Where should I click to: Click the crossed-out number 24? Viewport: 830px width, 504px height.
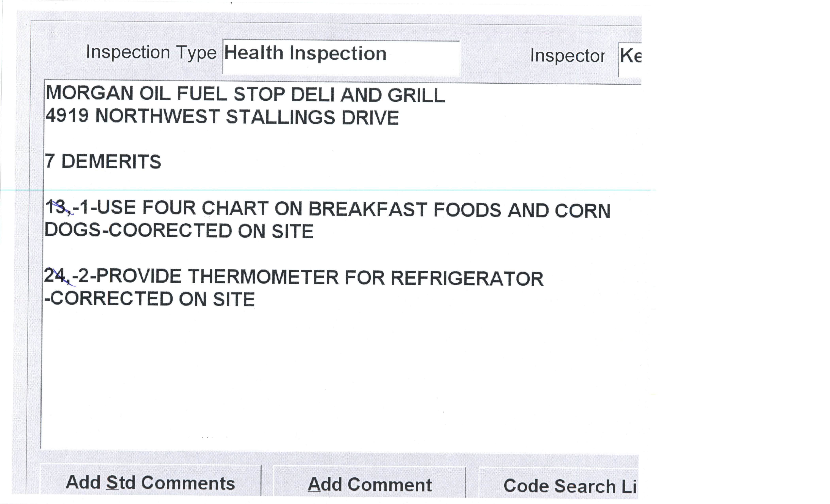pyautogui.click(x=55, y=276)
